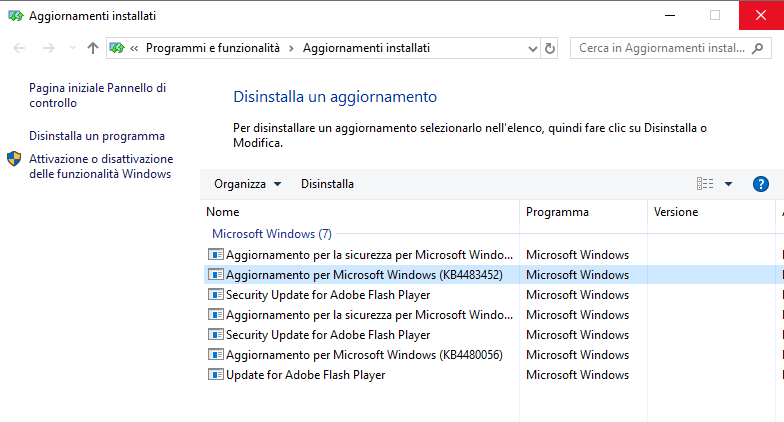Open the Organizza dropdown menu
Image resolution: width=784 pixels, height=422 pixels.
[x=248, y=184]
